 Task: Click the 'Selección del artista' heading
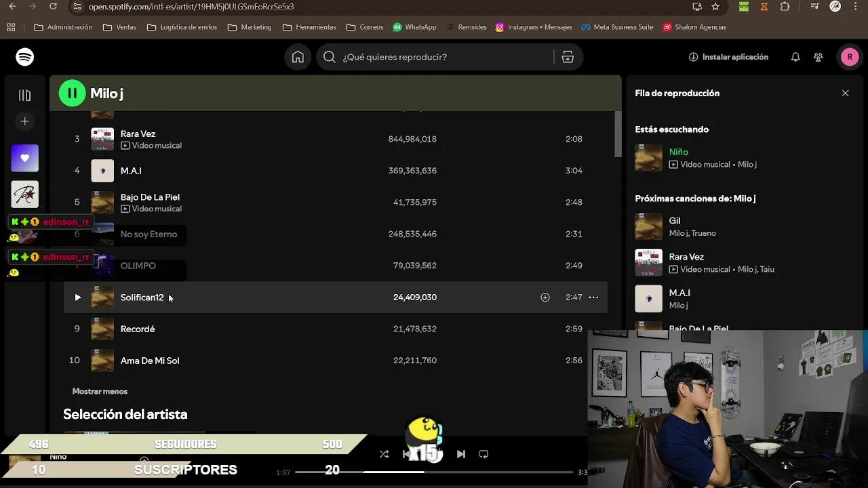(125, 414)
